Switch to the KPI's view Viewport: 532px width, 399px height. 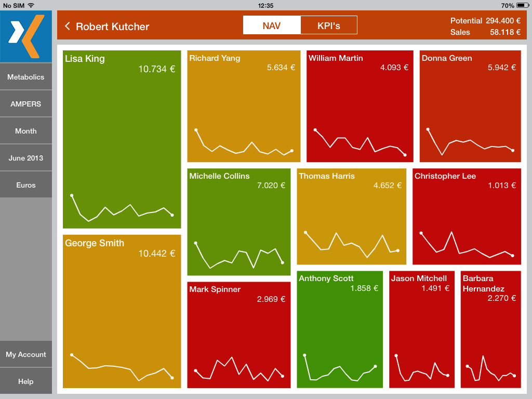[x=328, y=25]
